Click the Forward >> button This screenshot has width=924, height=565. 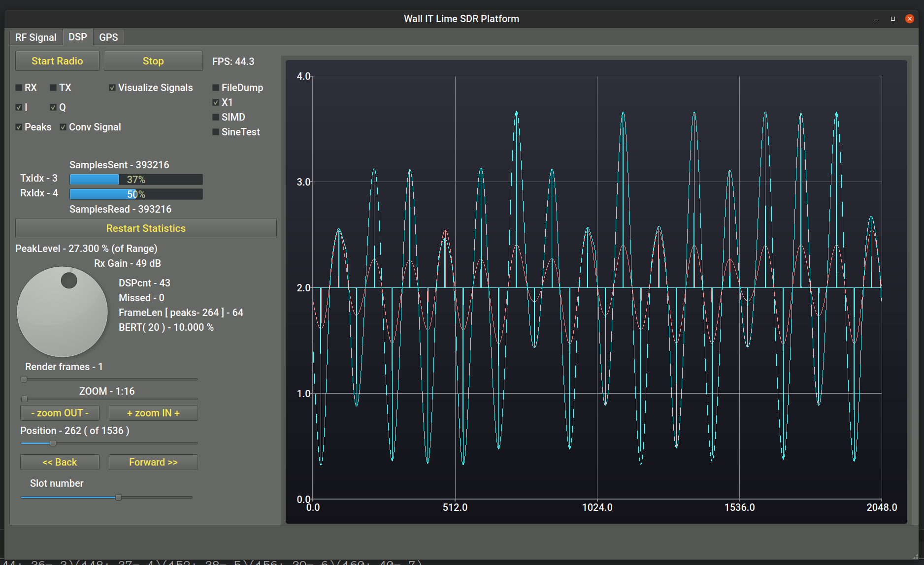pyautogui.click(x=153, y=462)
